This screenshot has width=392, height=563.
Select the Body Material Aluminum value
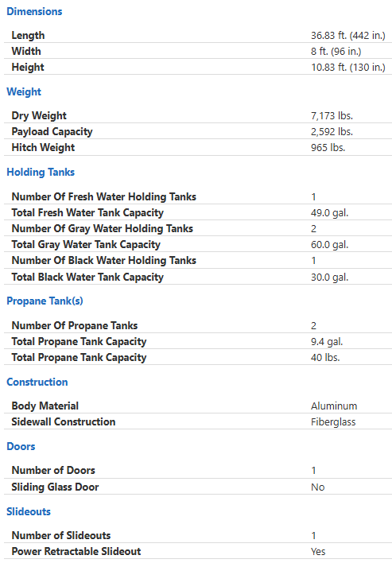pyautogui.click(x=334, y=406)
